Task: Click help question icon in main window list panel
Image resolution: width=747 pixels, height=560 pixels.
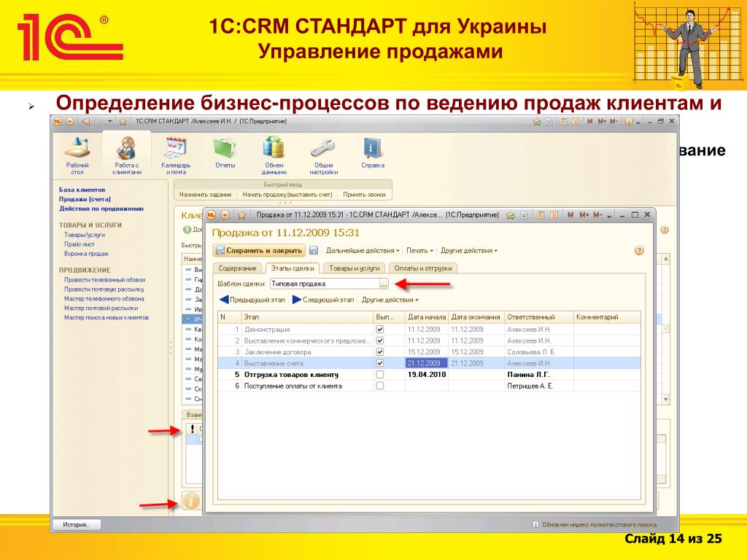Action: click(665, 230)
